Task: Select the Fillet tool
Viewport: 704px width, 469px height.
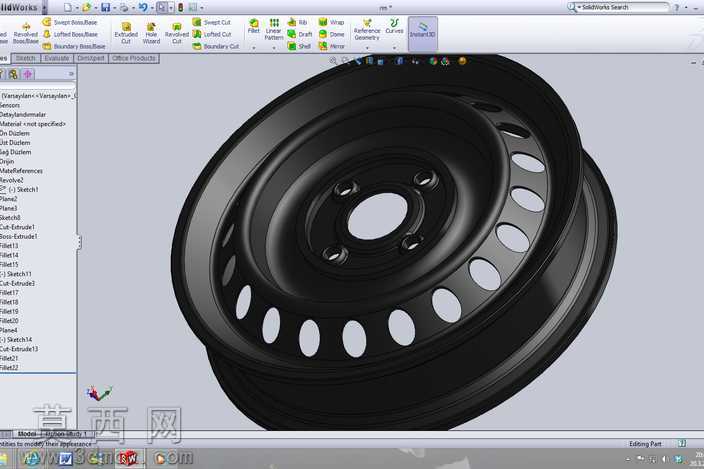Action: [254, 26]
